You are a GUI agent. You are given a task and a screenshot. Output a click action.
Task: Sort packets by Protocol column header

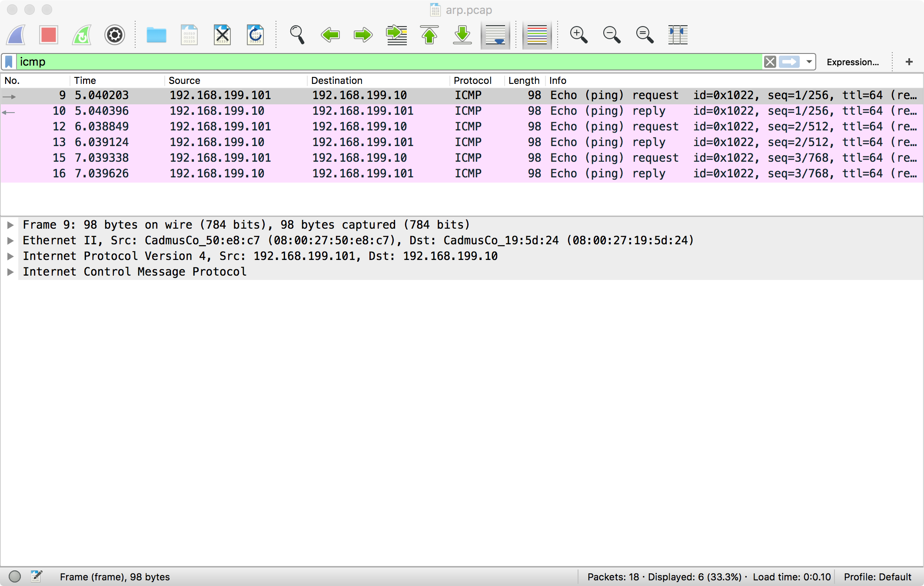(x=472, y=80)
